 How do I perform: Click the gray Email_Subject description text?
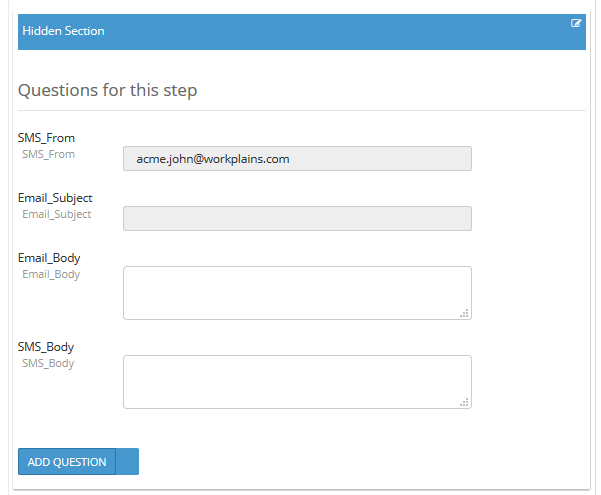point(57,214)
